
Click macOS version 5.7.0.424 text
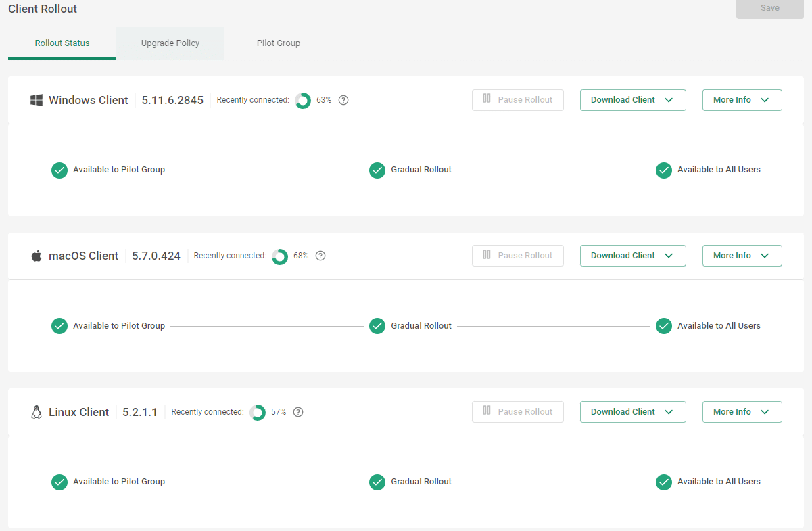156,256
